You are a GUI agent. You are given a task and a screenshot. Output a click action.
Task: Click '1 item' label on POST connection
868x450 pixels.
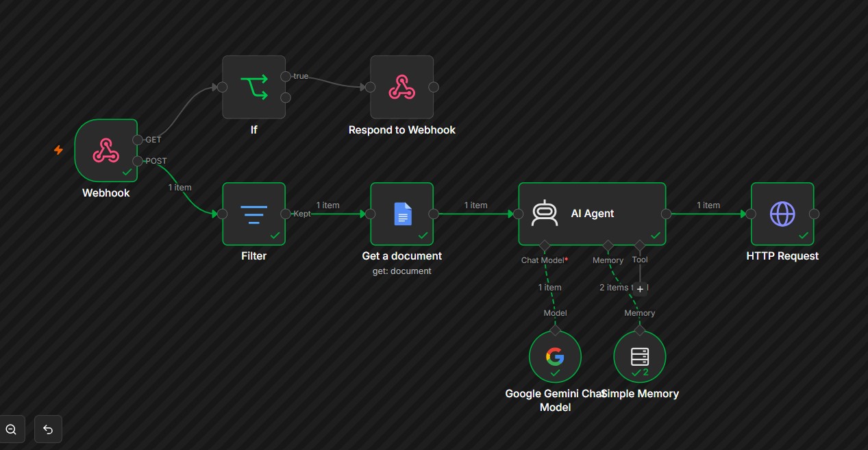coord(180,187)
